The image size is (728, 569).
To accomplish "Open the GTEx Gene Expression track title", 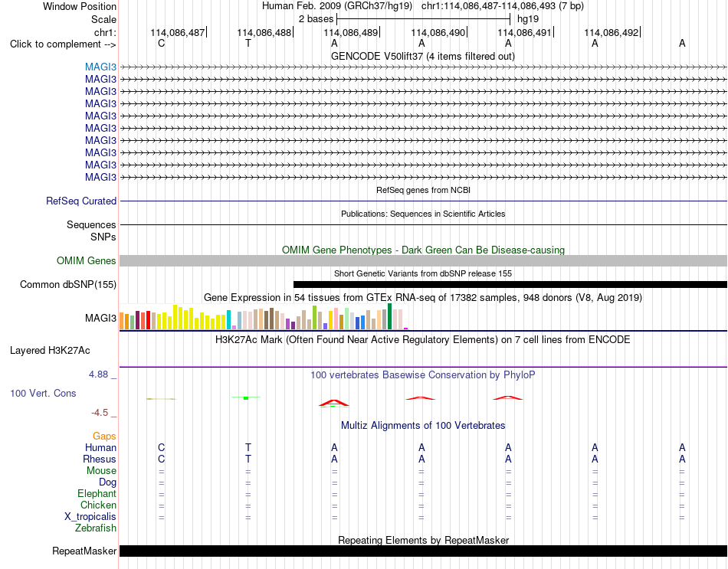I will point(423,297).
